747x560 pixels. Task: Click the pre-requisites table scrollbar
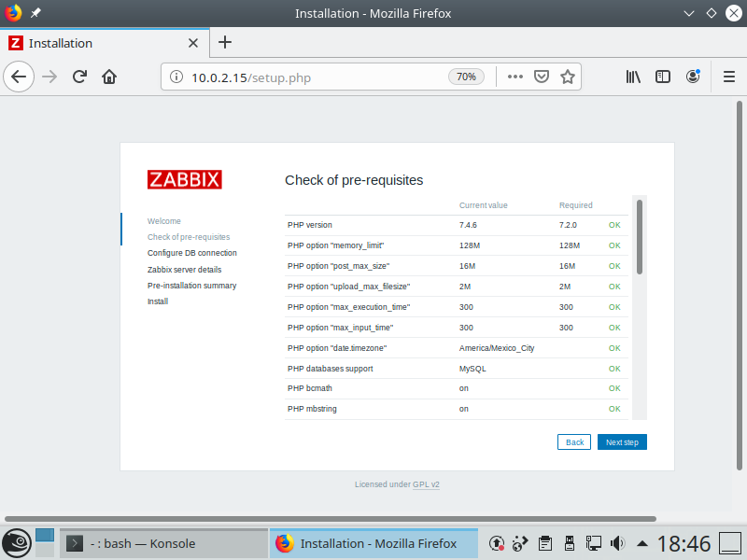tap(640, 237)
